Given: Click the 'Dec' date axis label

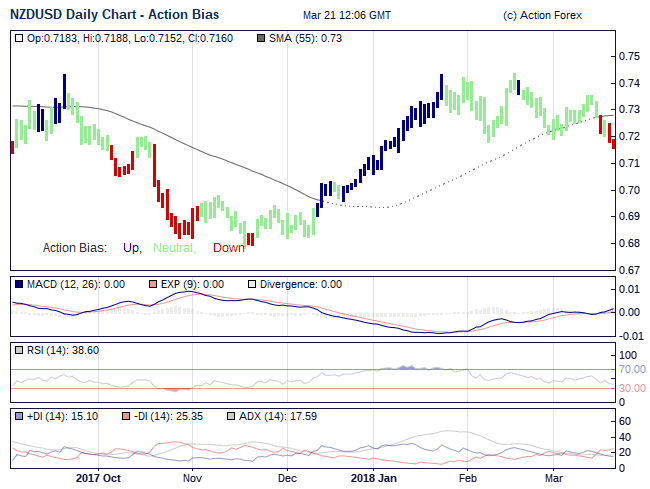Looking at the screenshot, I should pos(287,478).
